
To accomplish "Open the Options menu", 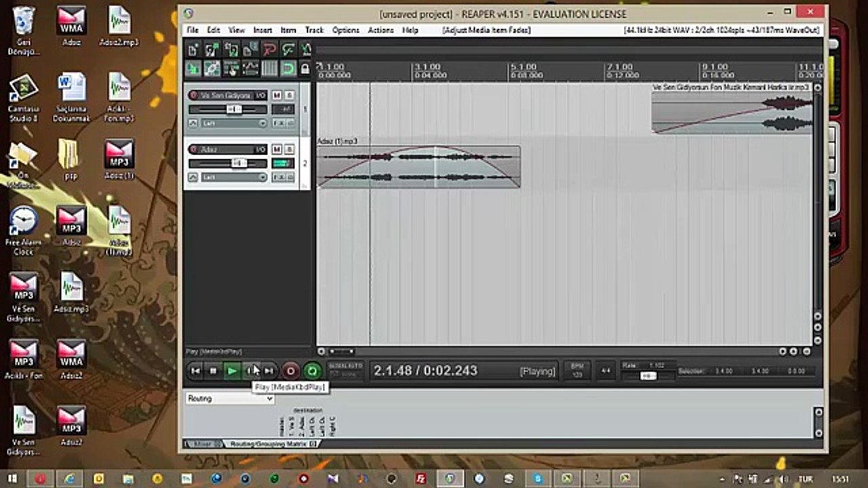I will click(x=346, y=30).
